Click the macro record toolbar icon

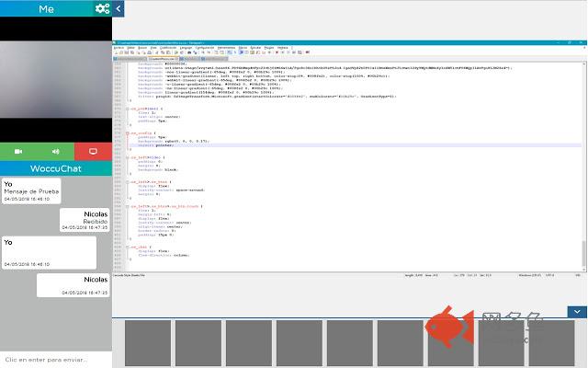[277, 52]
